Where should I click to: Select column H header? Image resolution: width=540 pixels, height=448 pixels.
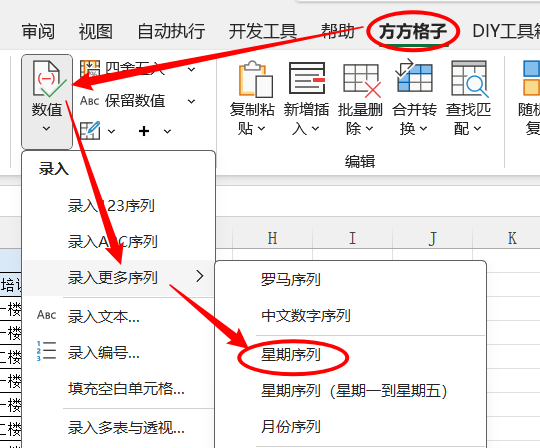pos(272,238)
